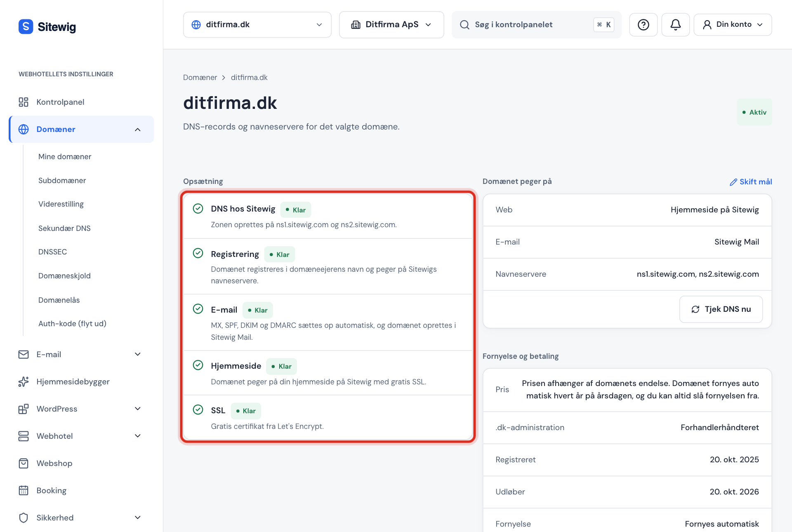Open Domæneskjold in the sidebar

(x=64, y=276)
